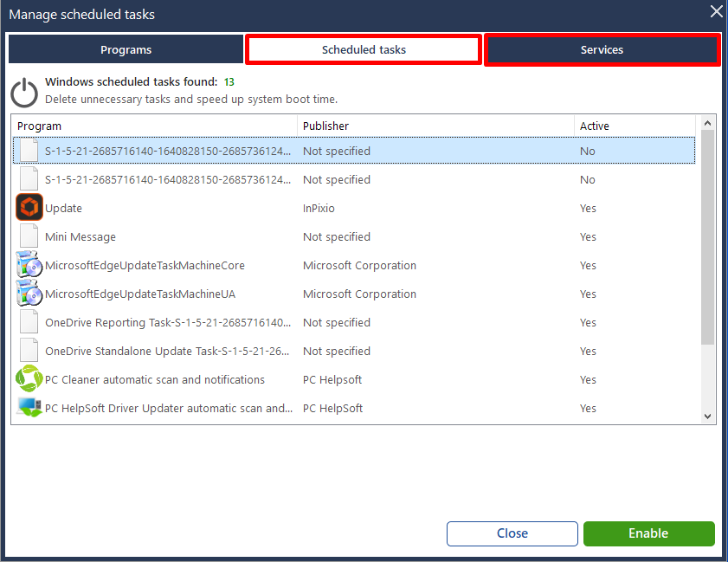Viewport: 728px width, 562px height.
Task: Click "Not specified" publisher of Mini Message
Action: click(x=337, y=237)
